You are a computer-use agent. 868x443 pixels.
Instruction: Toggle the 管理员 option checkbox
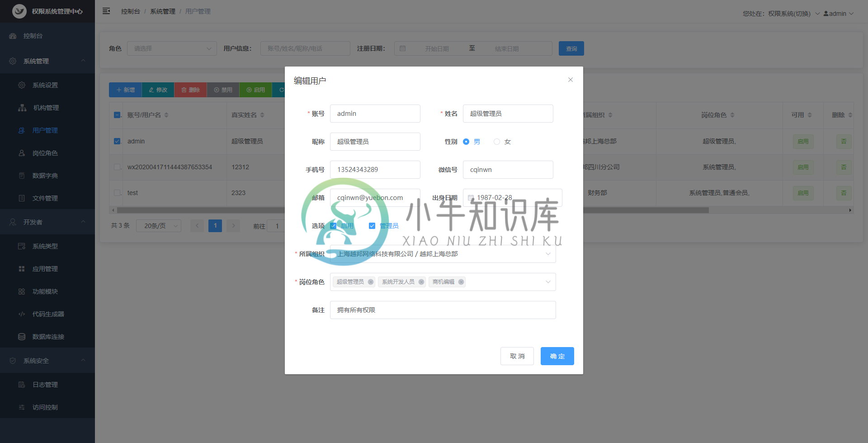pyautogui.click(x=372, y=226)
